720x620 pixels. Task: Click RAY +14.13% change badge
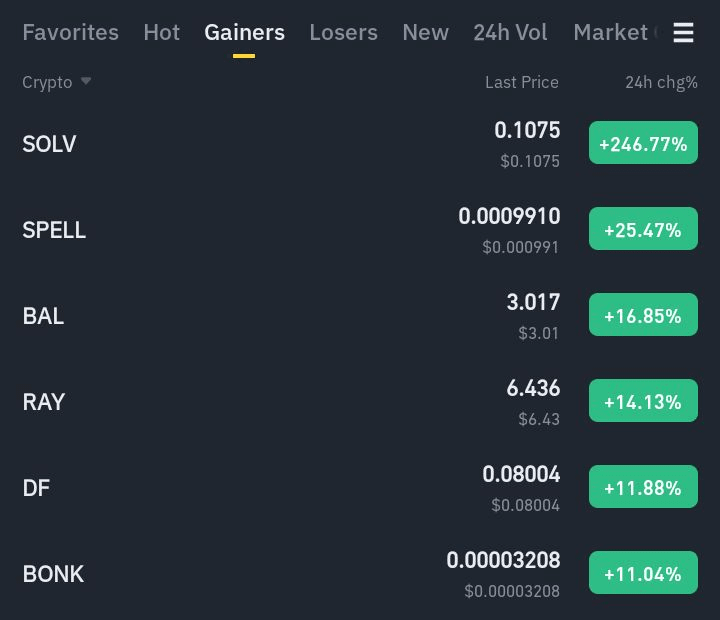[643, 401]
